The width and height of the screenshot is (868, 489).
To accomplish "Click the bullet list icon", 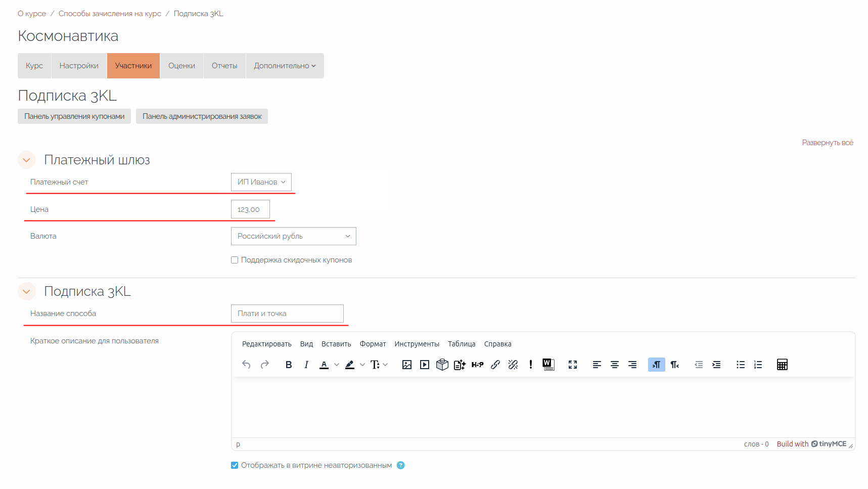I will coord(741,365).
